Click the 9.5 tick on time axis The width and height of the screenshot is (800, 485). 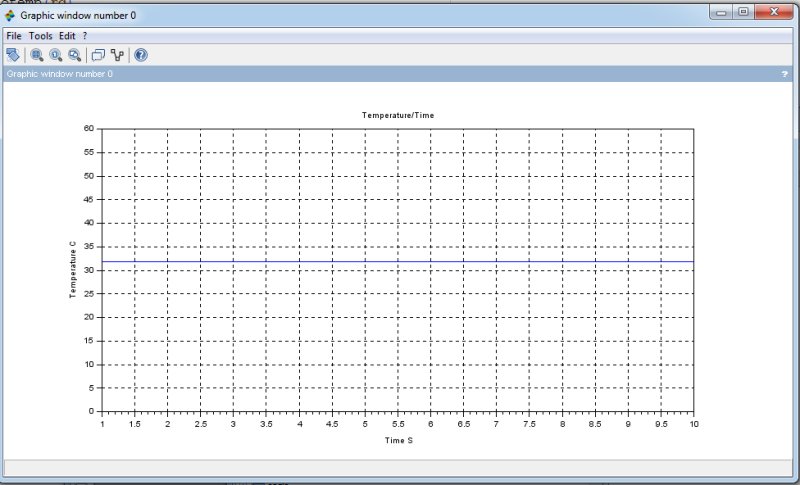pyautogui.click(x=661, y=424)
